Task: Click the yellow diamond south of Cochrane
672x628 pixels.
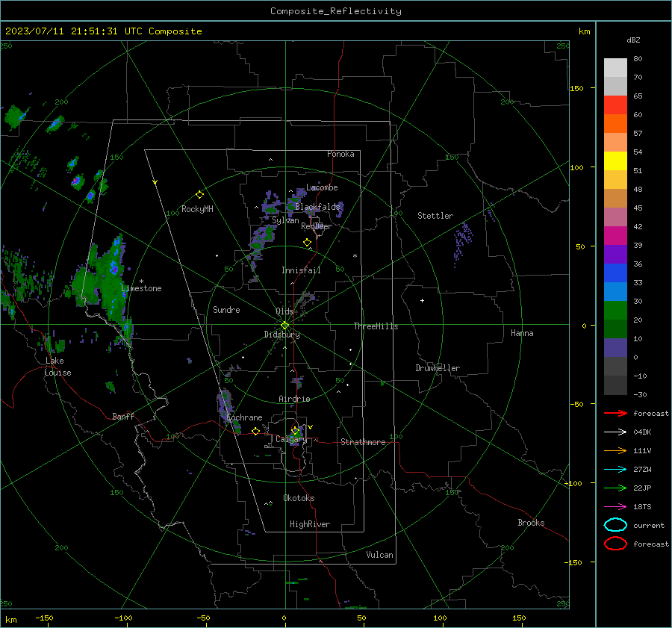Action: (x=255, y=432)
